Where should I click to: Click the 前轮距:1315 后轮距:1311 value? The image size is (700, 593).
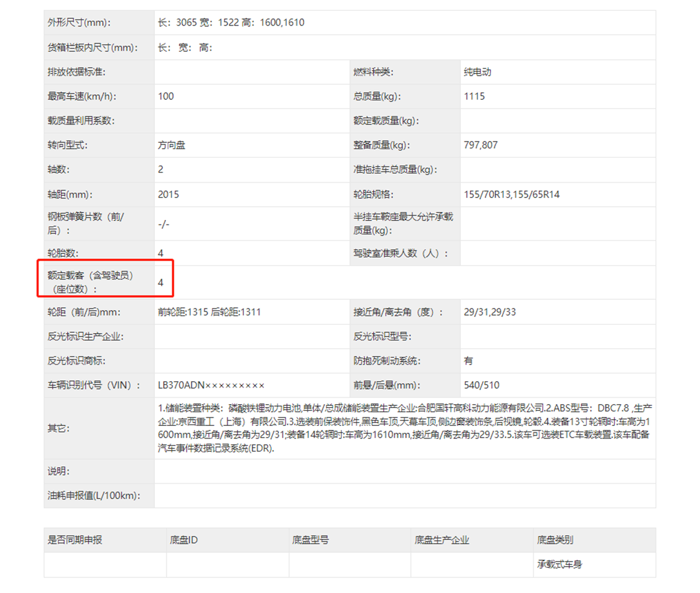209,312
